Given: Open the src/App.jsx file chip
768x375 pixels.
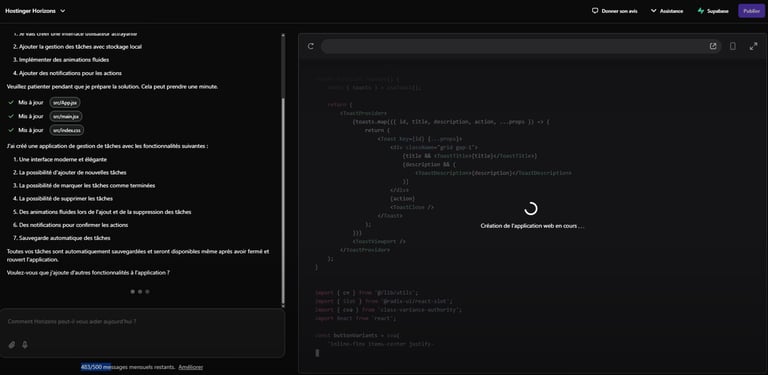Looking at the screenshot, I should 65,103.
